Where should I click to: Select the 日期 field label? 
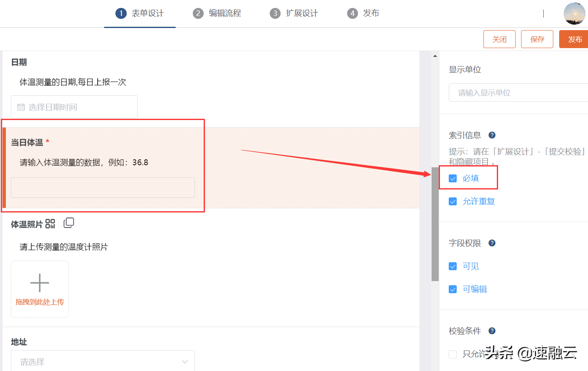(19, 62)
